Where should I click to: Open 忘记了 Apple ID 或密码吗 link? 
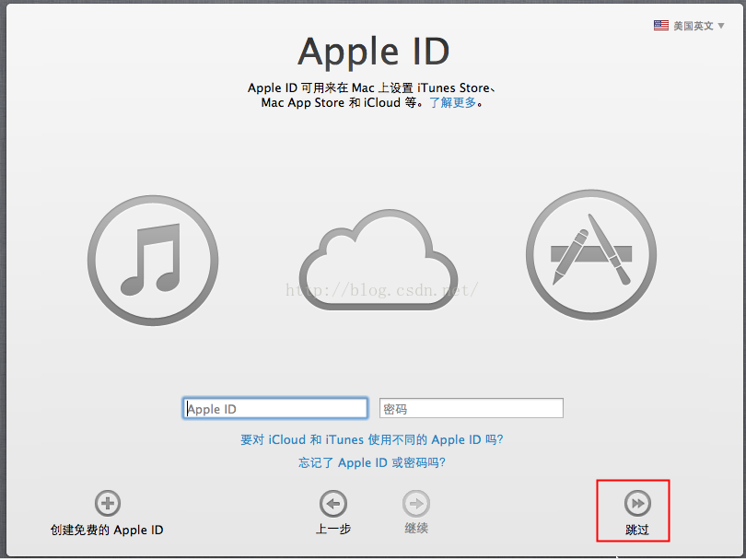(x=372, y=462)
